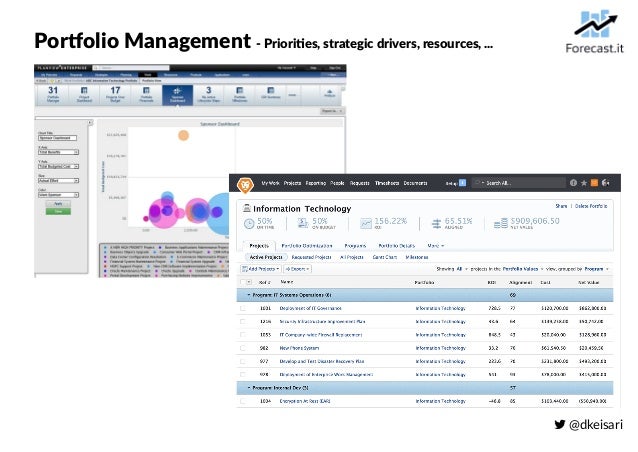Open the Export dropdown

(x=298, y=269)
